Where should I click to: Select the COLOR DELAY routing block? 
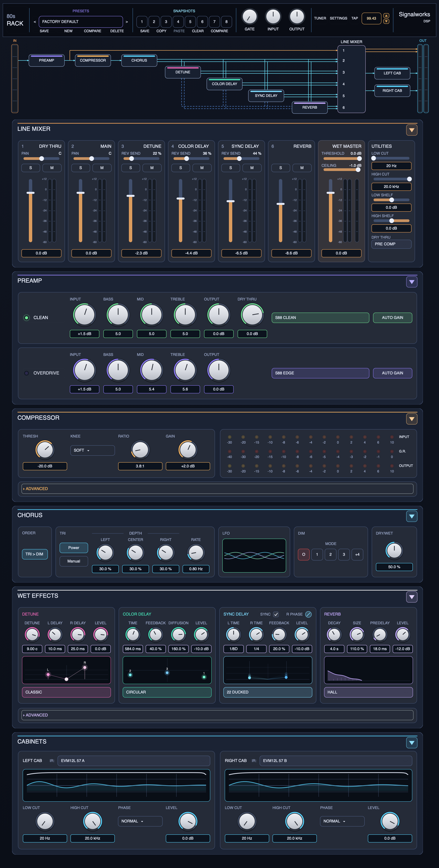[x=225, y=84]
